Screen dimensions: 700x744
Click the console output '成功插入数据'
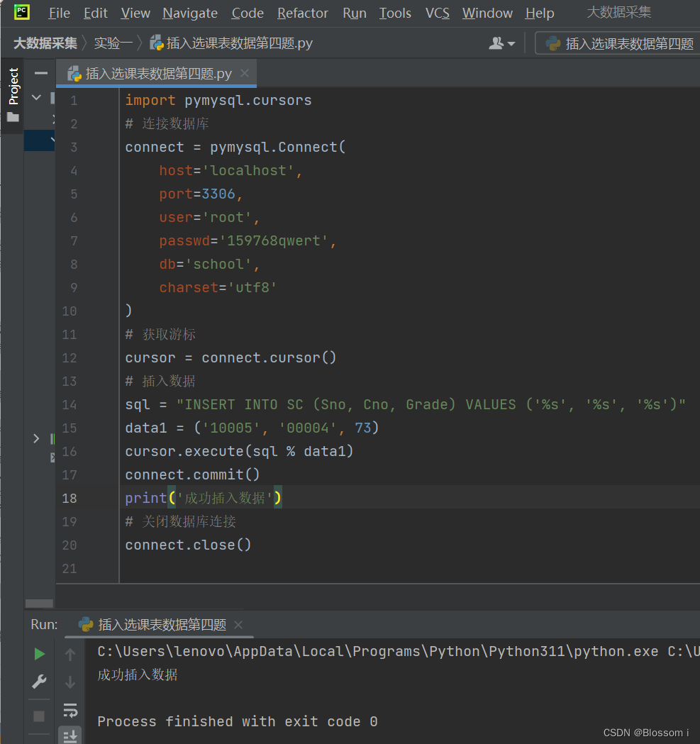tap(138, 674)
